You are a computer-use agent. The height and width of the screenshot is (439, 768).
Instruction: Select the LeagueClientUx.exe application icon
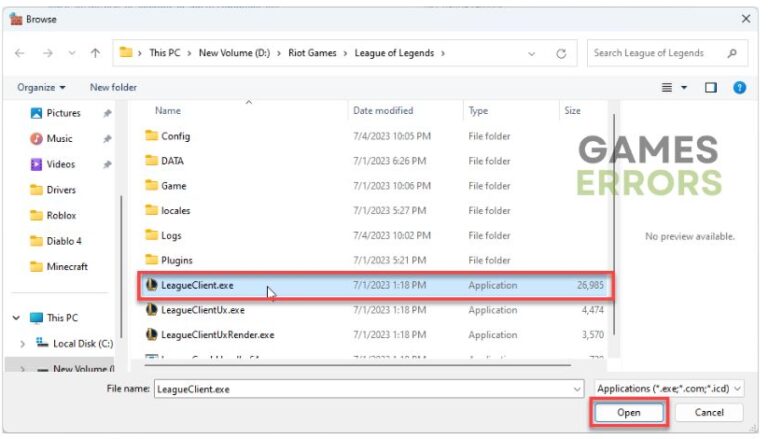point(151,310)
